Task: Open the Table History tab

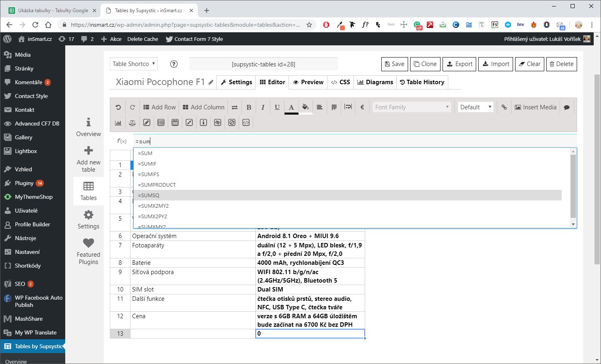Action: click(422, 82)
